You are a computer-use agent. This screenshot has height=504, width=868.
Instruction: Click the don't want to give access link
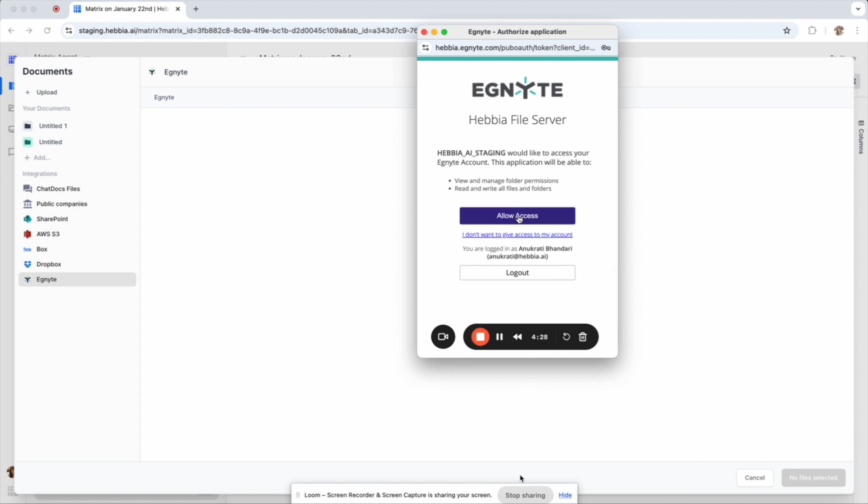(517, 235)
